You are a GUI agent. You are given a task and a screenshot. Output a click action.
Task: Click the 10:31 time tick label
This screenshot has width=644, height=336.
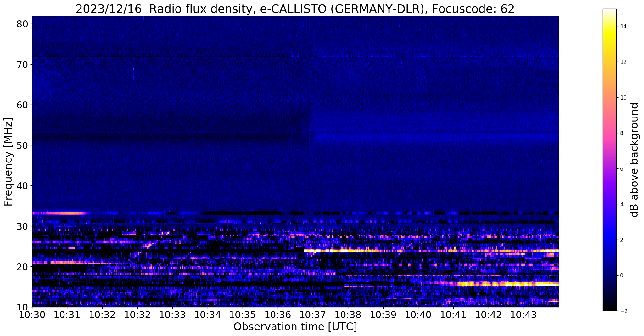67,315
